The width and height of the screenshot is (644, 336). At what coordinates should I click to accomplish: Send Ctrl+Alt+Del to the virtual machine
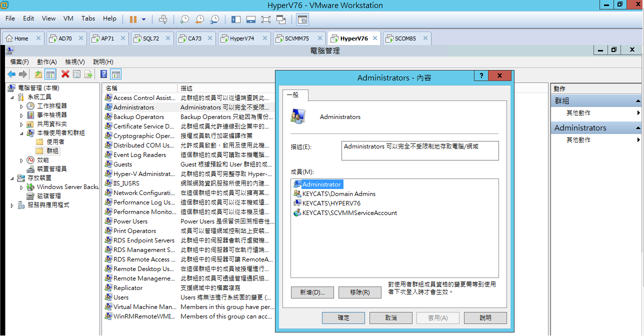pos(163,19)
